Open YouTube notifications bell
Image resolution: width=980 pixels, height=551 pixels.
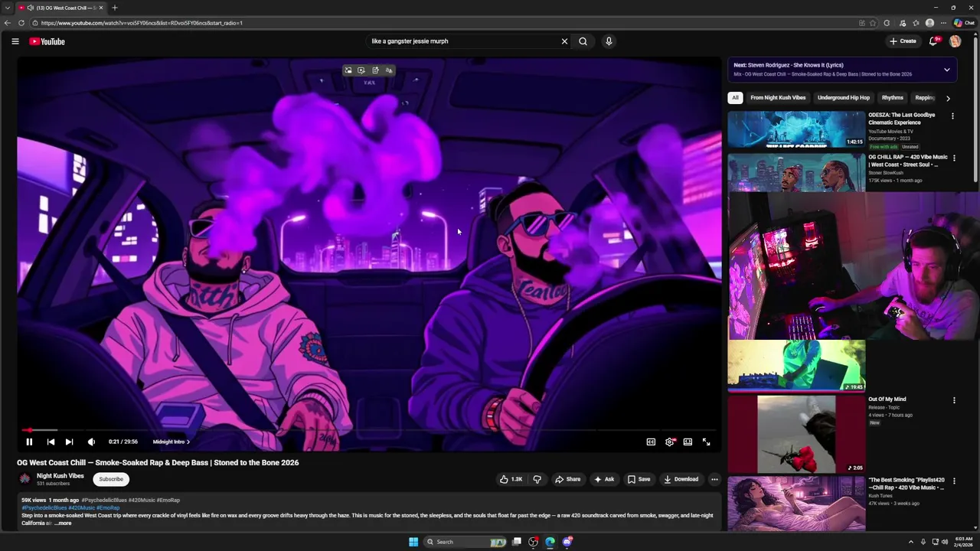point(933,41)
